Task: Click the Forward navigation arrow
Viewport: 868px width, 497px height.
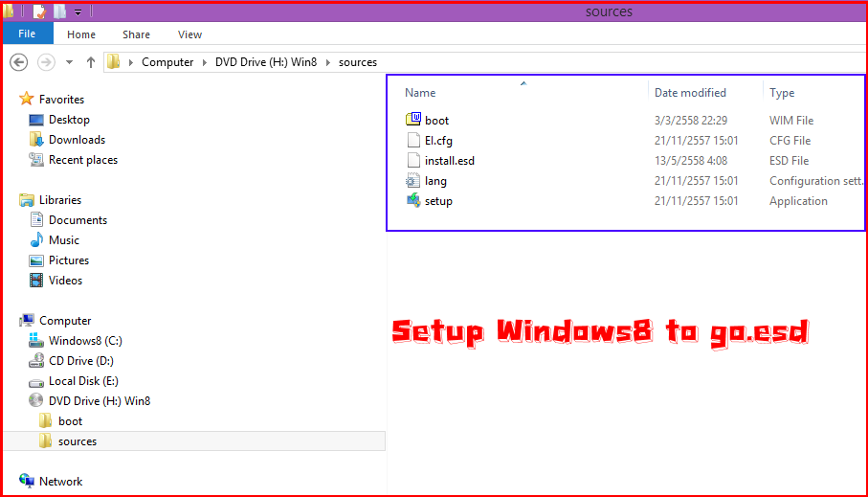Action: pos(46,62)
